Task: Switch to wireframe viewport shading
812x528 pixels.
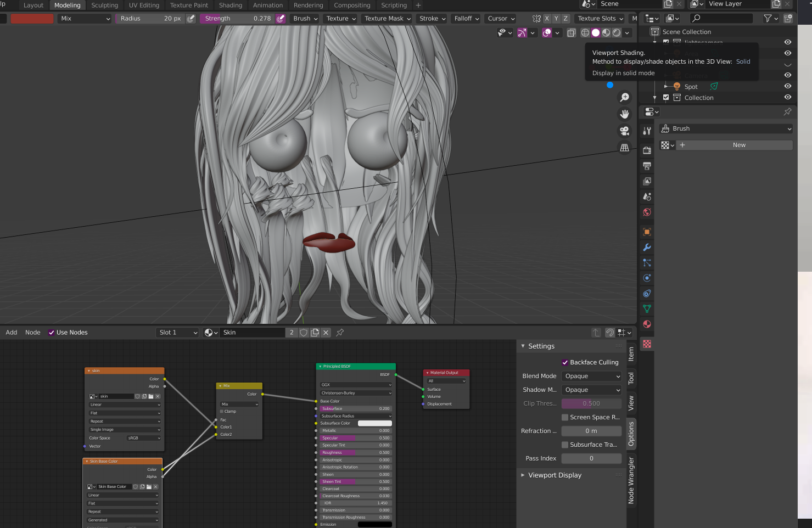Action: (585, 33)
